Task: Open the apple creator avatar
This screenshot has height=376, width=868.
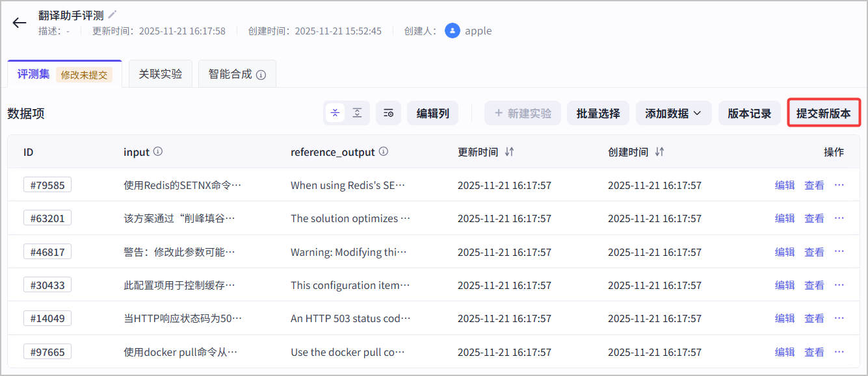Action: [x=453, y=31]
